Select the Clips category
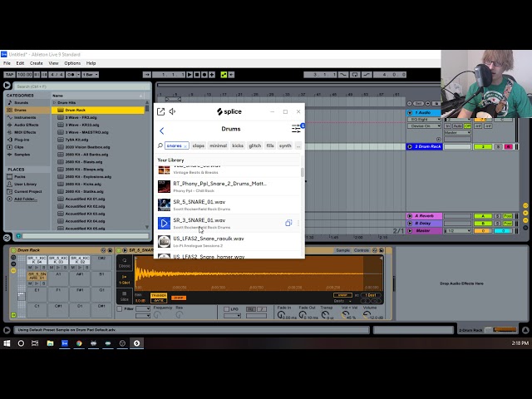The width and height of the screenshot is (532, 399). [x=18, y=147]
